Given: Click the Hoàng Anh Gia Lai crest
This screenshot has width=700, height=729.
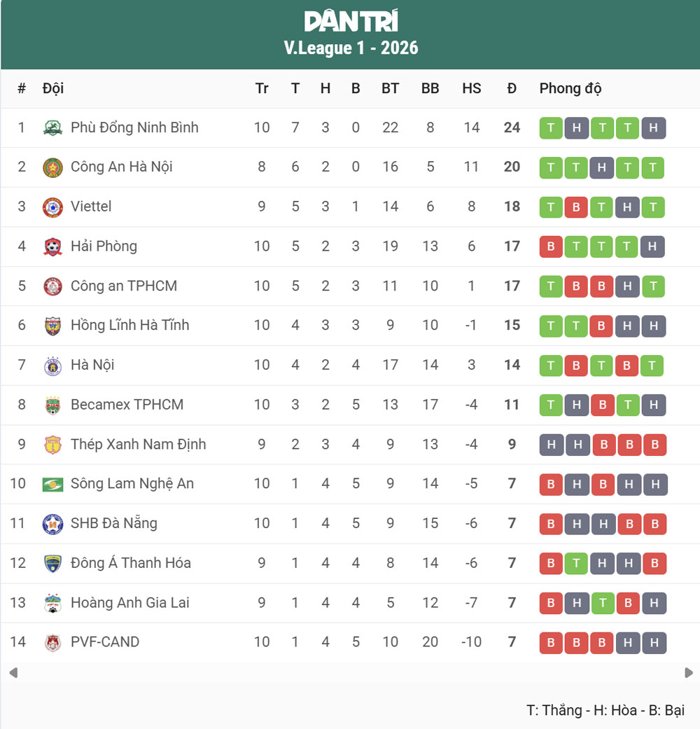Looking at the screenshot, I should click(x=52, y=603).
